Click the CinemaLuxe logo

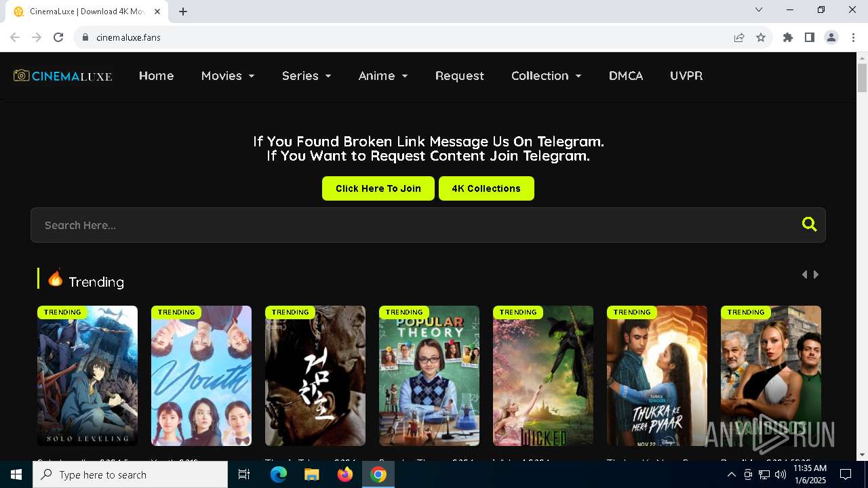[63, 75]
